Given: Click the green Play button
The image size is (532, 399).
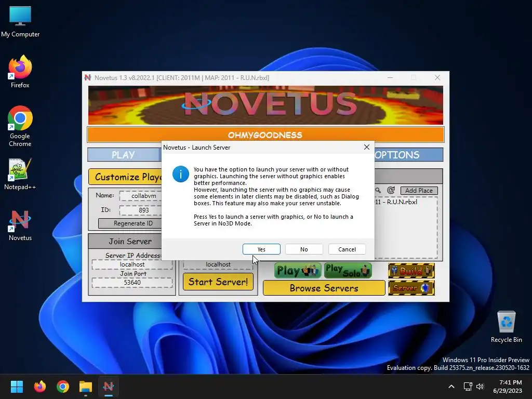Looking at the screenshot, I should pyautogui.click(x=298, y=270).
